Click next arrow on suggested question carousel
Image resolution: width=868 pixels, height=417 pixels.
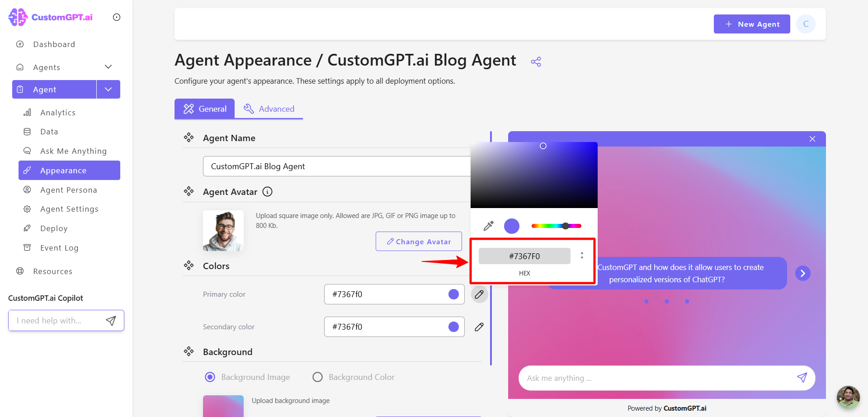[x=803, y=273]
